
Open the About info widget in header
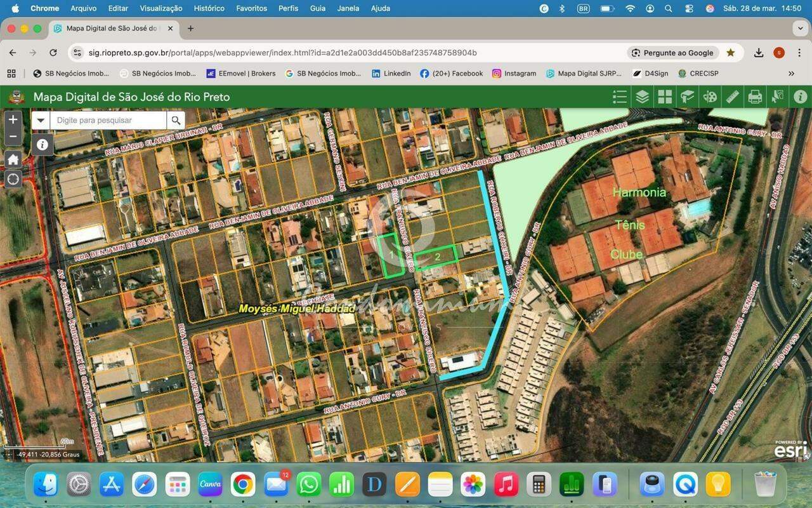coord(801,97)
